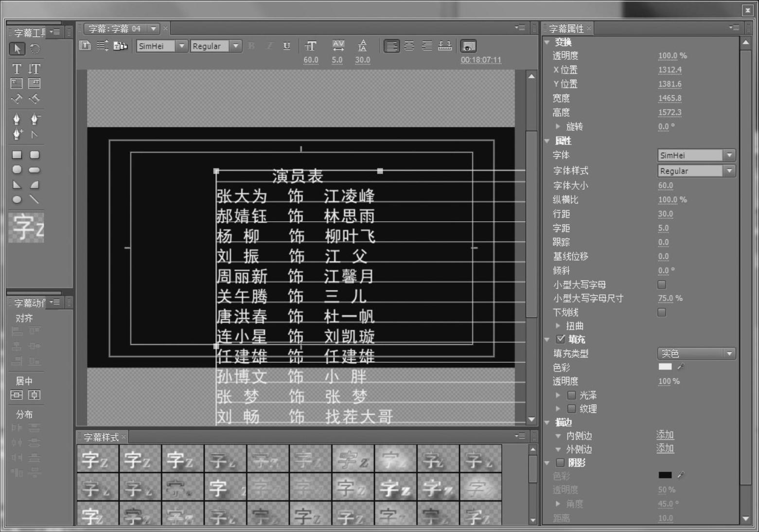Open 字幕工具 panel menu
The height and width of the screenshot is (532, 759).
coord(55,32)
